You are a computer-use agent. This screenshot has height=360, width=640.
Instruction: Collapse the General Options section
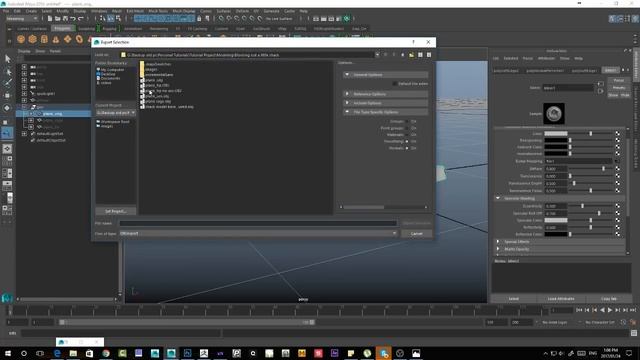pos(347,75)
